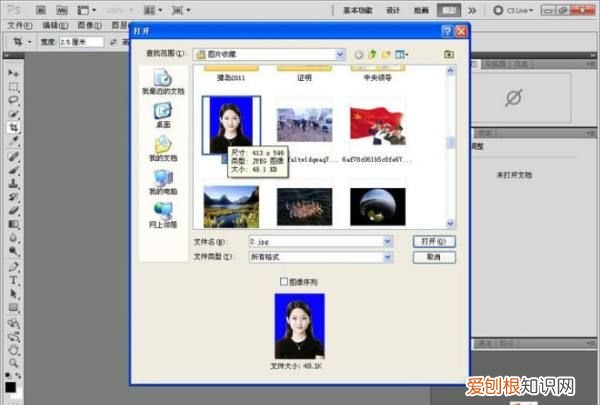Click the black foreground color swatch
The image size is (600, 405).
(x=10, y=387)
